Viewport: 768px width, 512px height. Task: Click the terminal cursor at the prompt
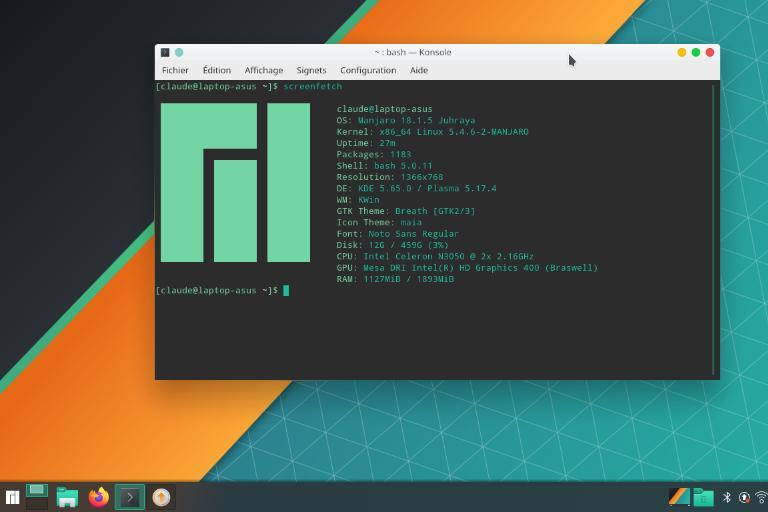click(286, 291)
